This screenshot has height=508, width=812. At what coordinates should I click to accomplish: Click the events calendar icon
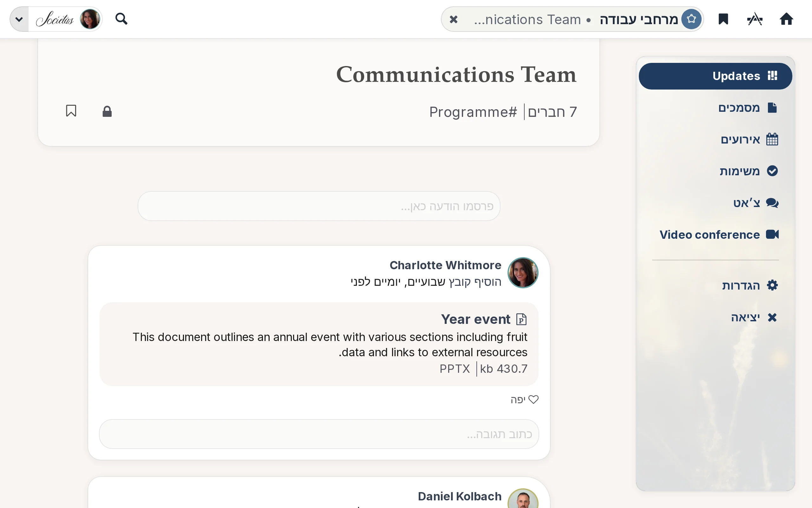[x=772, y=139]
